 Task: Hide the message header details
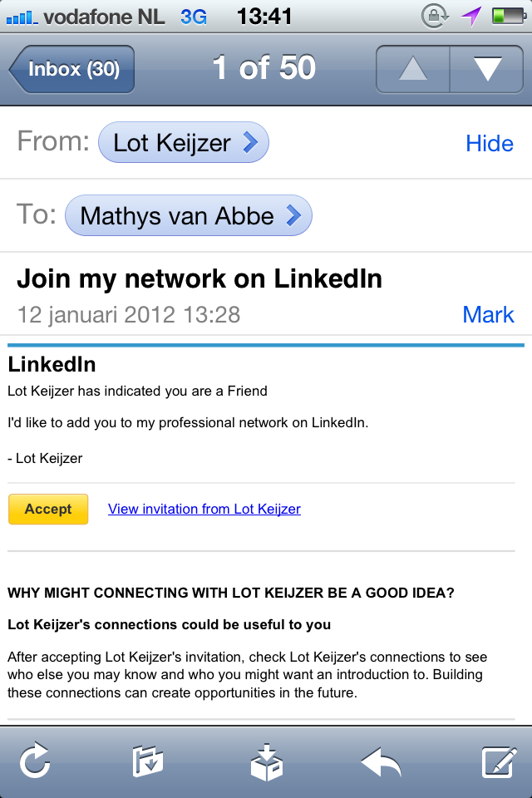490,144
